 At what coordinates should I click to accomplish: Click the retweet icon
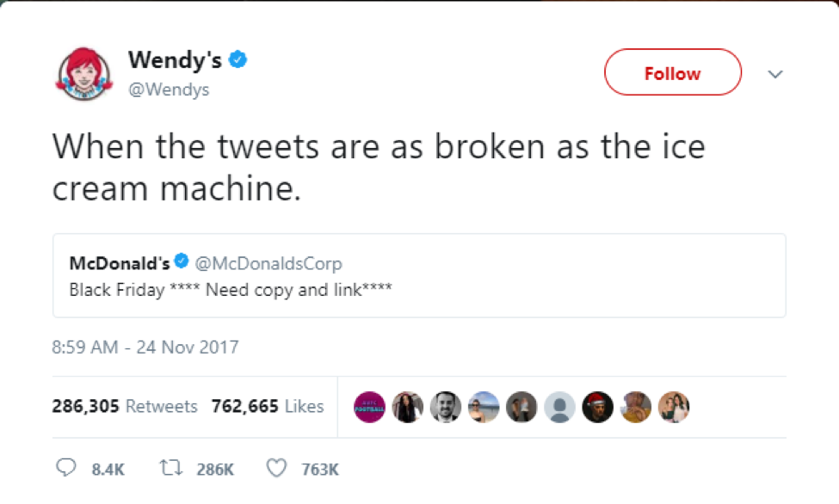point(170,469)
